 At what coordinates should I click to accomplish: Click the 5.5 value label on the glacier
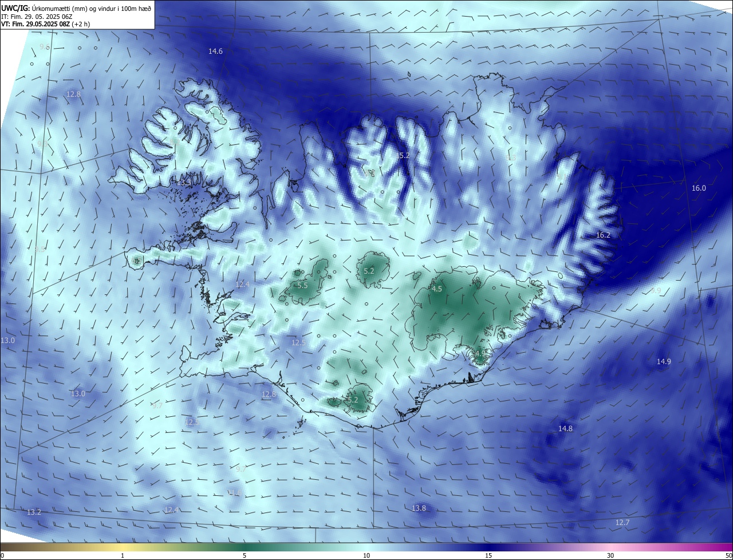pyautogui.click(x=302, y=285)
